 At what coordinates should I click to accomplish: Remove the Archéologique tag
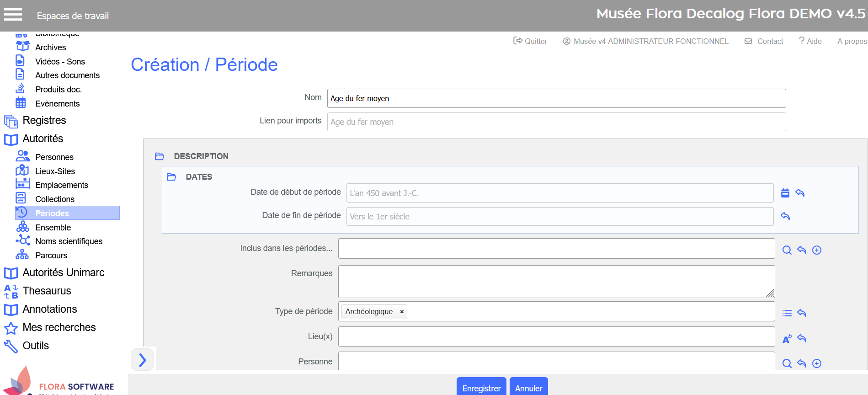coord(402,312)
